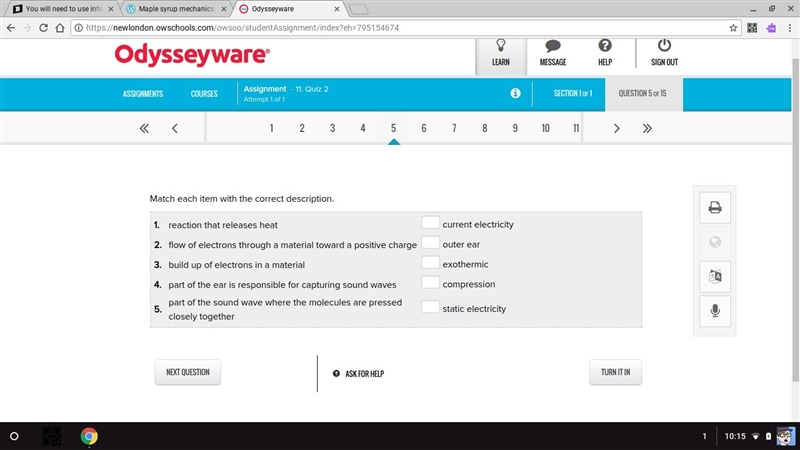Go to question 9
800x450 pixels.
point(515,128)
